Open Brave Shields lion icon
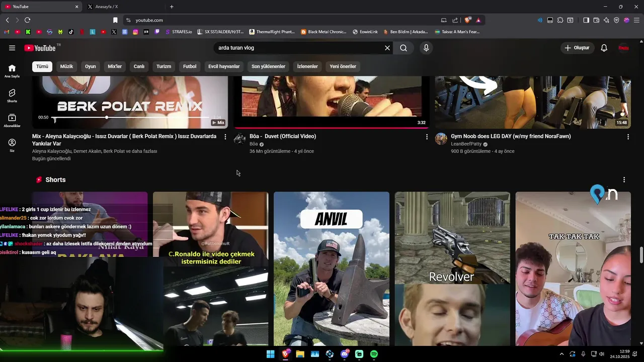This screenshot has height=362, width=644. click(x=467, y=20)
